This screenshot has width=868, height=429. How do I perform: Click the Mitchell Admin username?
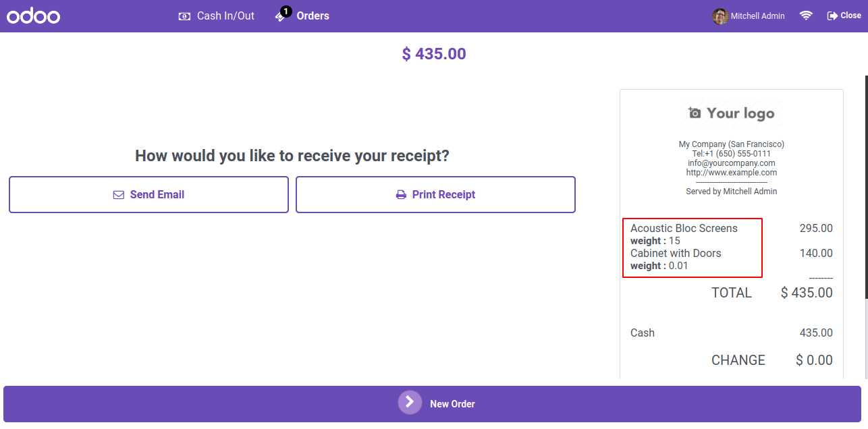757,16
